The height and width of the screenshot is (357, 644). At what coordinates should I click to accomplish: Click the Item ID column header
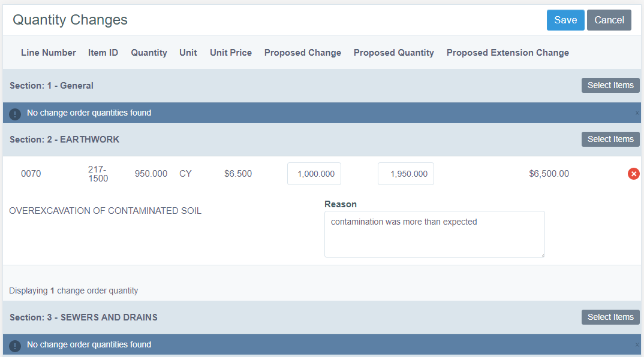click(x=103, y=53)
